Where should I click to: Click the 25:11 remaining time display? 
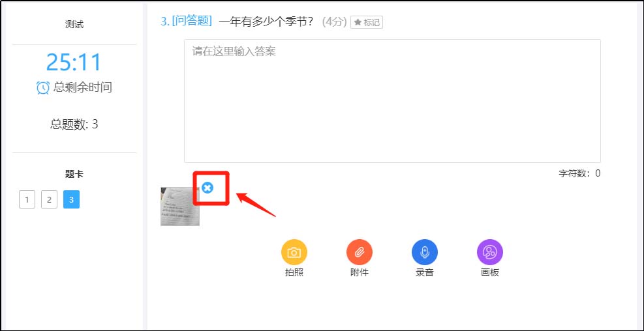[x=74, y=63]
